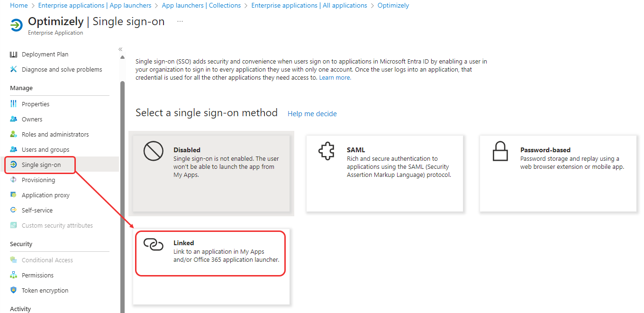The width and height of the screenshot is (644, 313).
Task: Click the Token encryption shield icon
Action: [13, 290]
